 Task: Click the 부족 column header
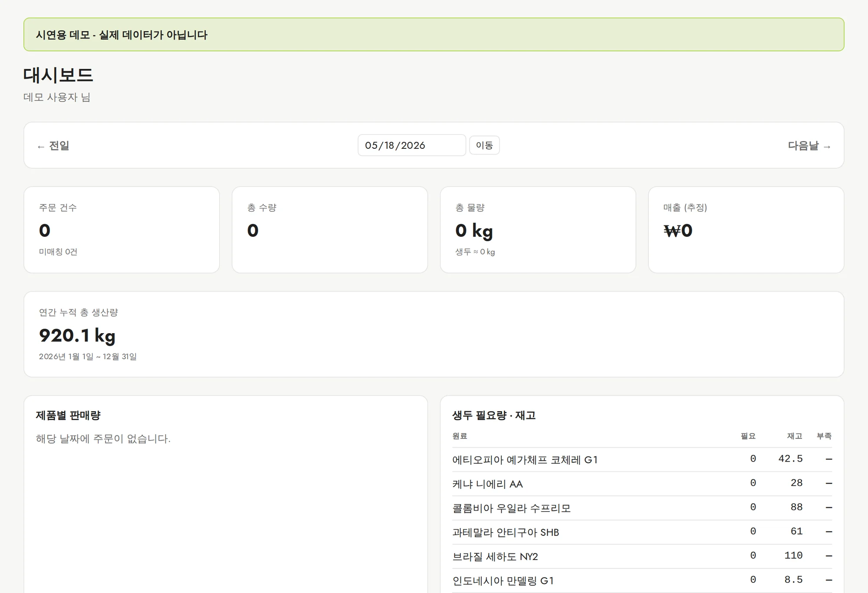pyautogui.click(x=824, y=436)
